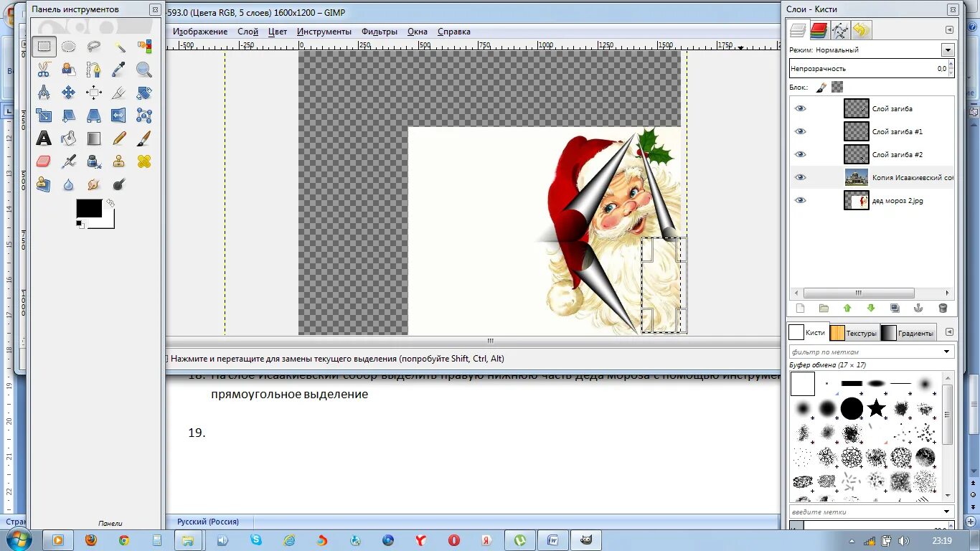Open the brush tag filter dropdown
This screenshot has width=980, height=551.
pos(946,352)
